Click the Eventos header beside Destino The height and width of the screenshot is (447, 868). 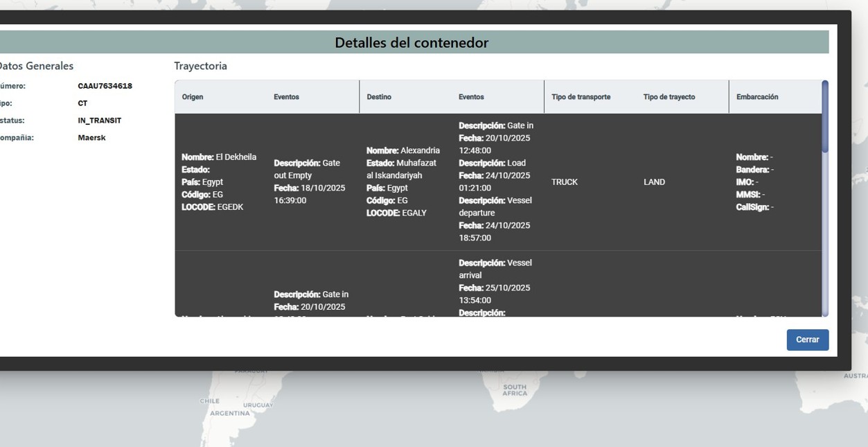point(471,97)
